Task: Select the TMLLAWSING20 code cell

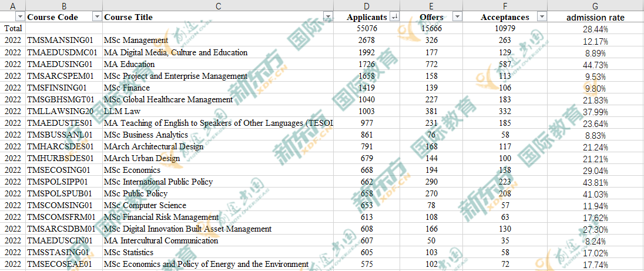Action: pos(64,111)
